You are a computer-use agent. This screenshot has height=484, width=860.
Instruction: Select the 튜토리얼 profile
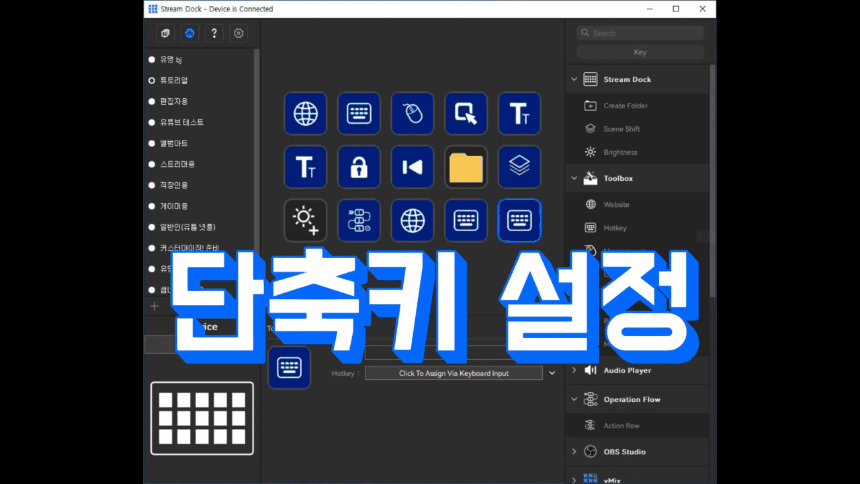click(x=174, y=80)
